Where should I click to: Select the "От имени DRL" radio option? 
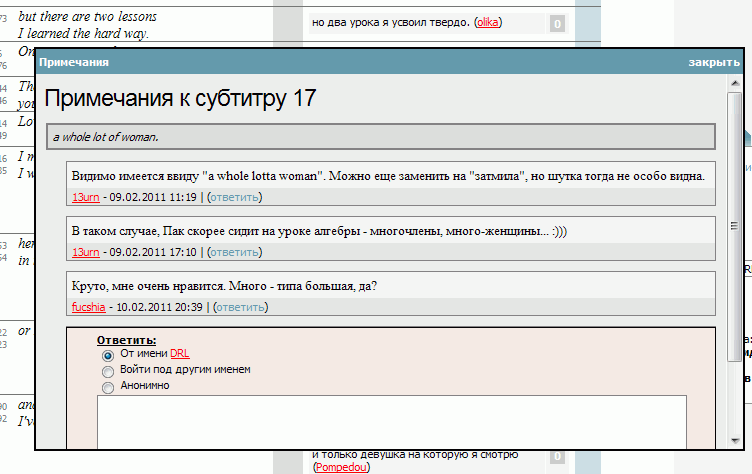pyautogui.click(x=108, y=354)
